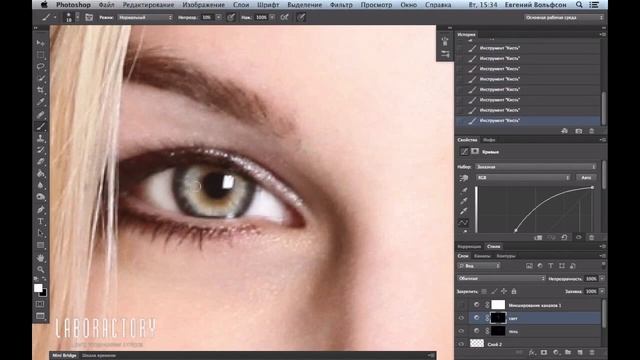Viewport: 640px width, 360px height.
Task: Switch to the Контуры tab
Action: [506, 256]
